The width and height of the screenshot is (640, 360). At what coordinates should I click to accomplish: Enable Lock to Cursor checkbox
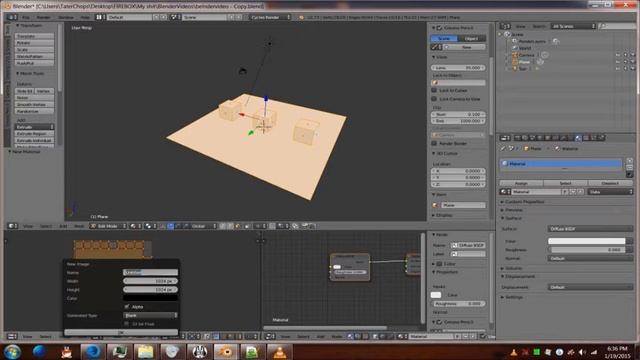point(434,90)
